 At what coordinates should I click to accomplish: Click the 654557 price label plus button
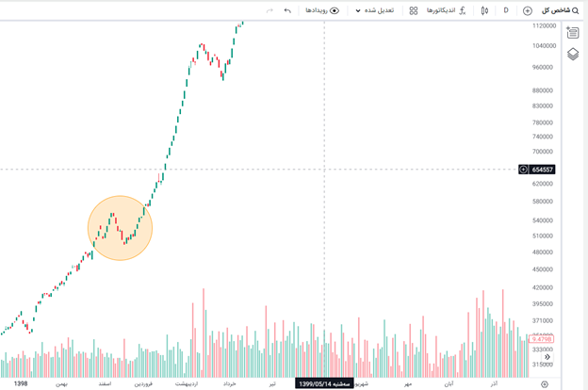524,170
